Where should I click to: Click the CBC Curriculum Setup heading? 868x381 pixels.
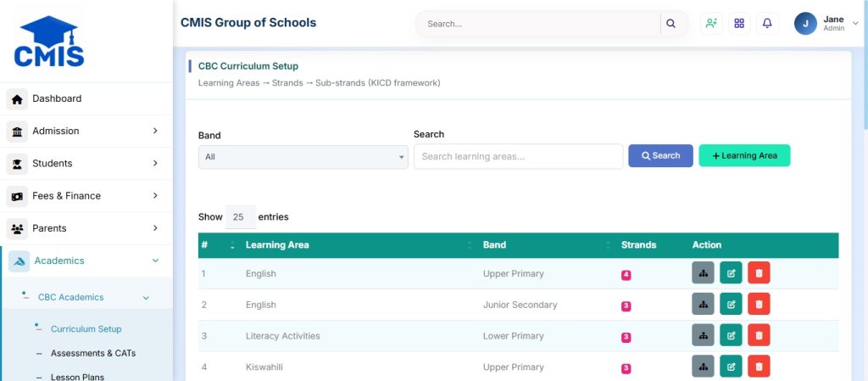(248, 66)
